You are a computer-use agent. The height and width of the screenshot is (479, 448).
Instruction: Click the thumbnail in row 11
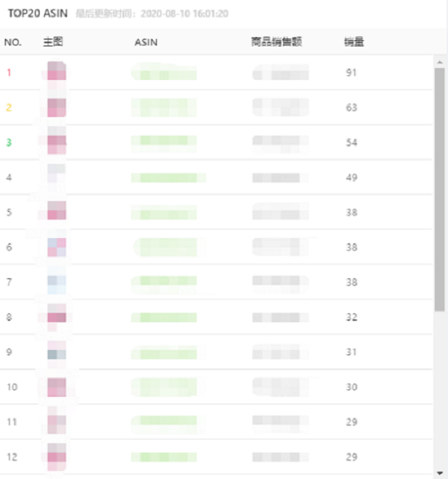57,422
